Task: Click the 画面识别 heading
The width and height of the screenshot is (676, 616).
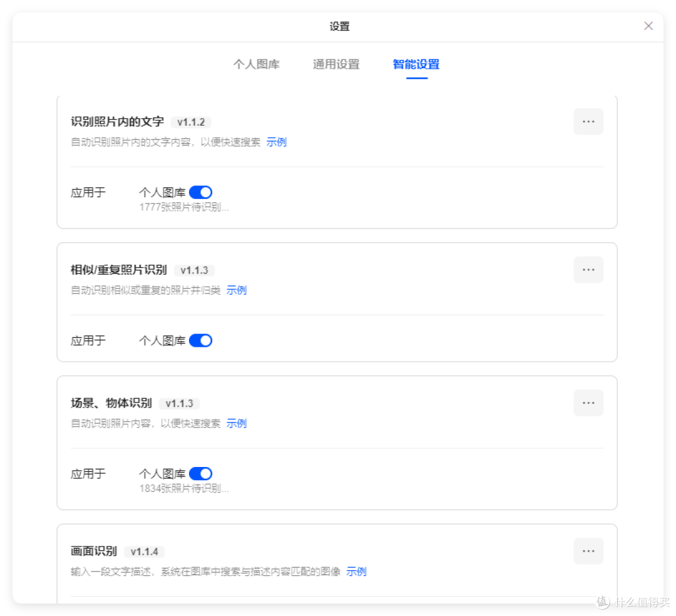Action: 93,551
